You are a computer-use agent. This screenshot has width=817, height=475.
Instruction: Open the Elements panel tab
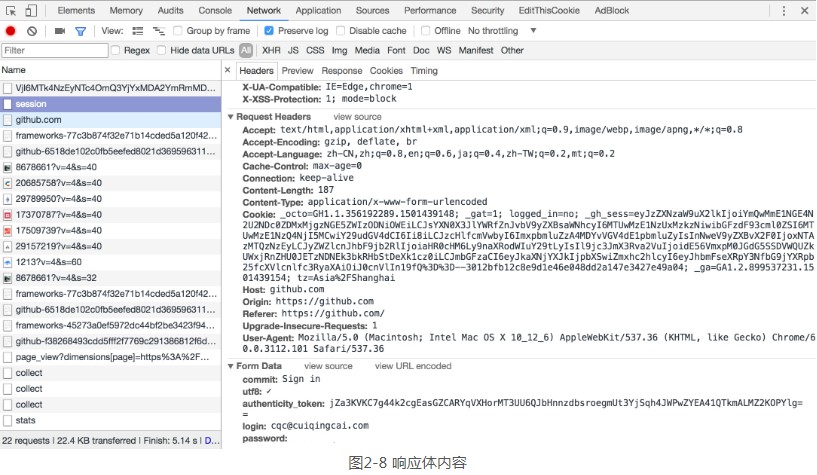[x=76, y=10]
